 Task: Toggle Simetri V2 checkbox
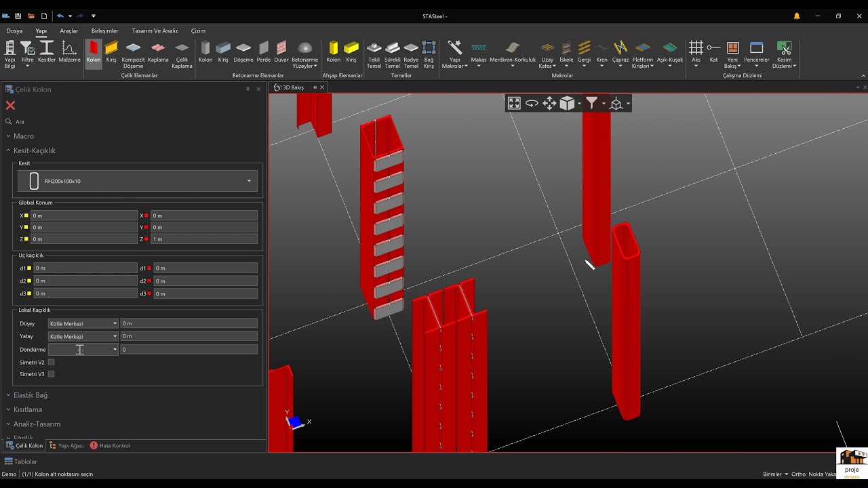pyautogui.click(x=51, y=362)
